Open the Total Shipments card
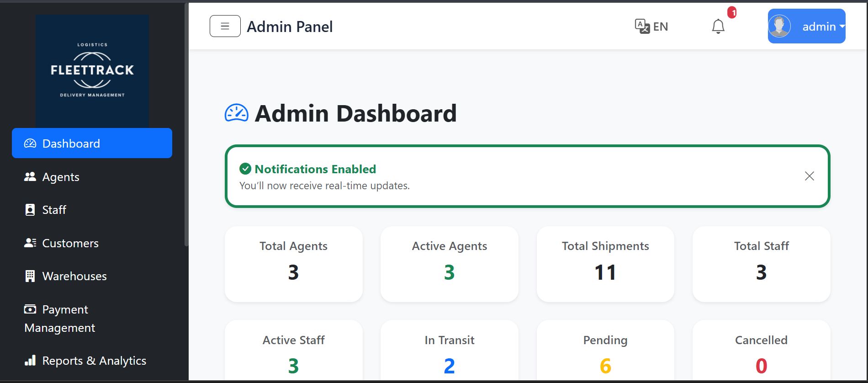 pyautogui.click(x=605, y=264)
